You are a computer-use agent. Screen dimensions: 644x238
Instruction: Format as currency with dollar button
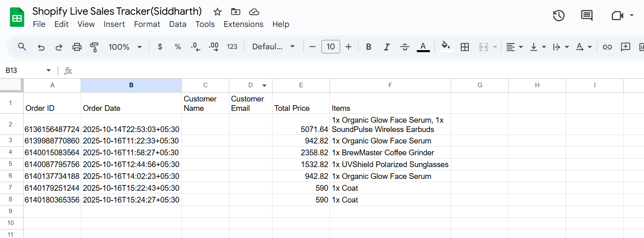click(x=160, y=47)
